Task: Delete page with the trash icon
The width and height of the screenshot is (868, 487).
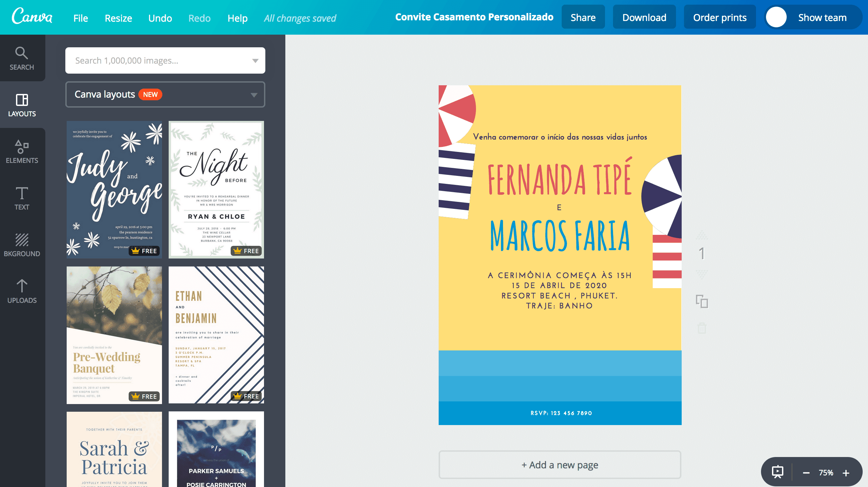Action: [x=702, y=328]
